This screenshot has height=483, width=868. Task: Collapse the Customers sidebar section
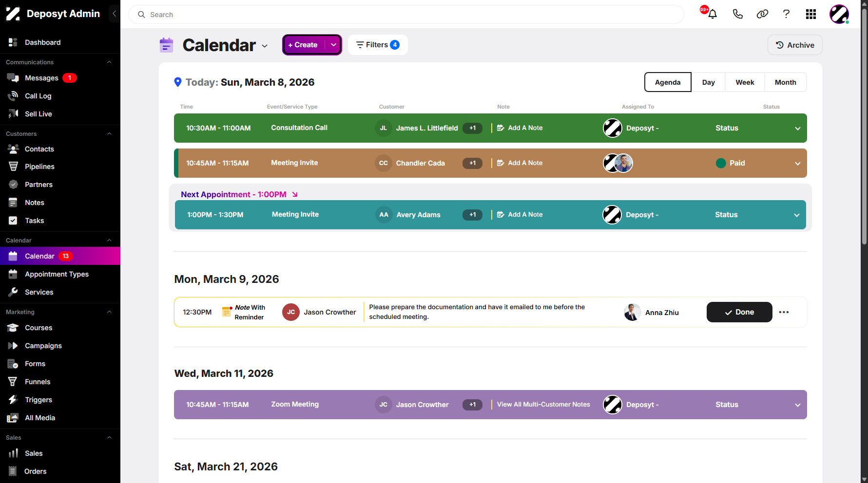(109, 134)
